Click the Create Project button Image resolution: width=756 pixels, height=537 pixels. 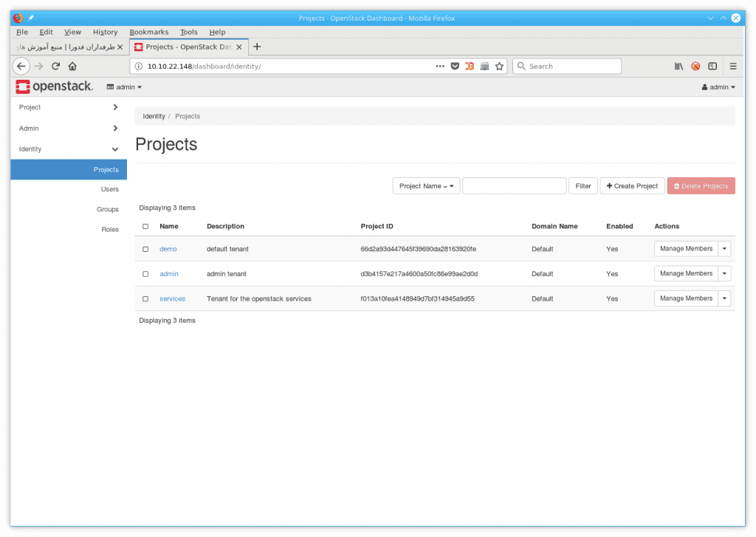(x=632, y=185)
